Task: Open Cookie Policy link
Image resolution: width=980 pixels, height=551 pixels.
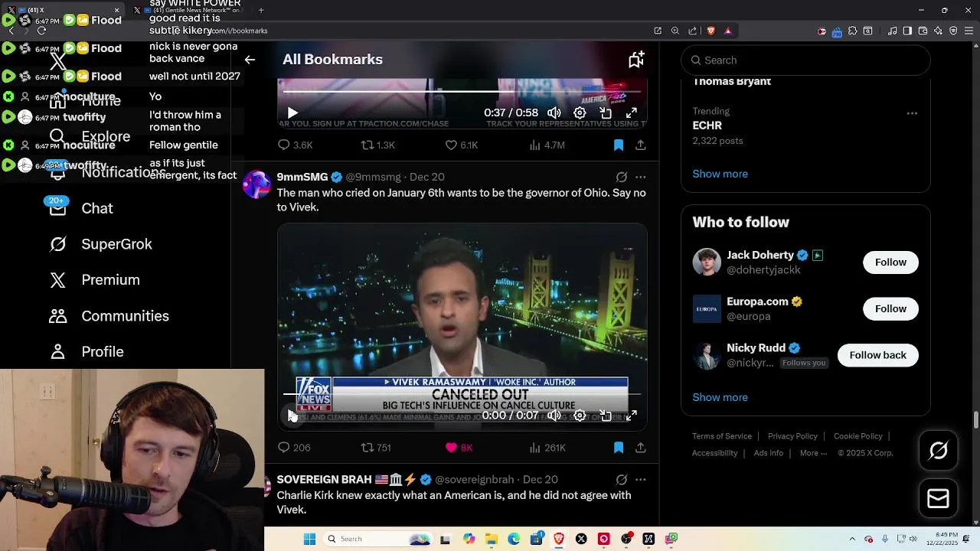Action: [858, 436]
